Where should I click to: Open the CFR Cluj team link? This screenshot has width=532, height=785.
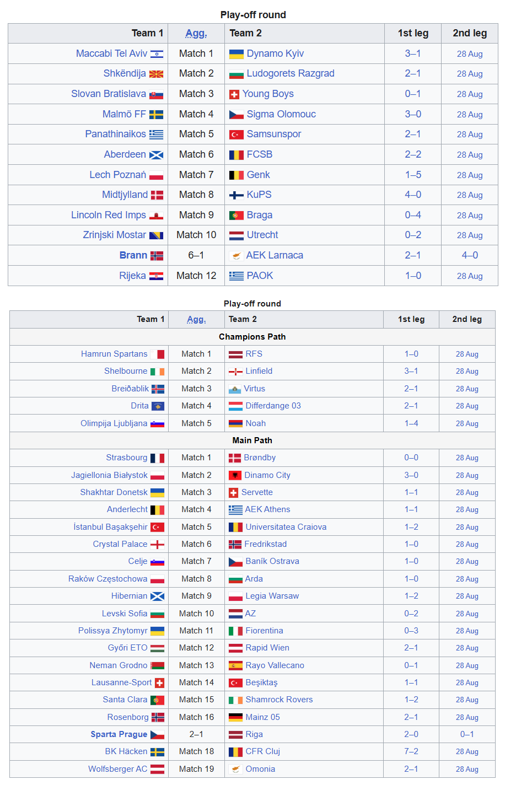tap(263, 752)
